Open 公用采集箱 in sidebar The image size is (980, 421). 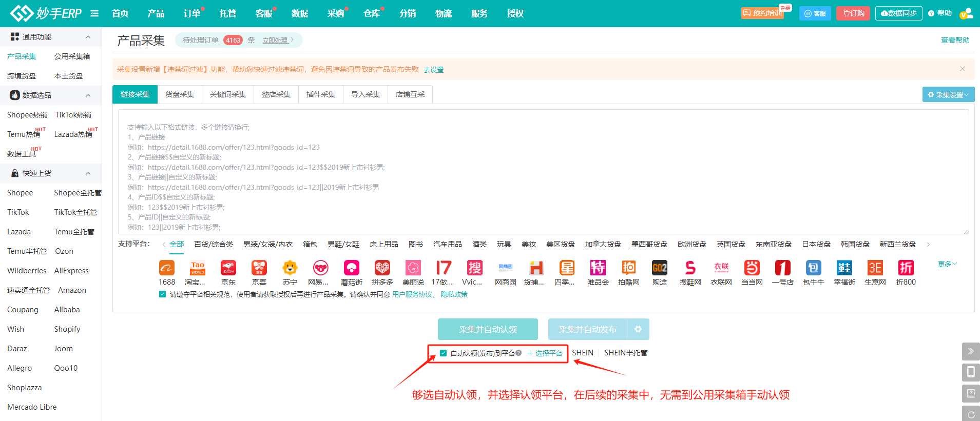coord(72,56)
